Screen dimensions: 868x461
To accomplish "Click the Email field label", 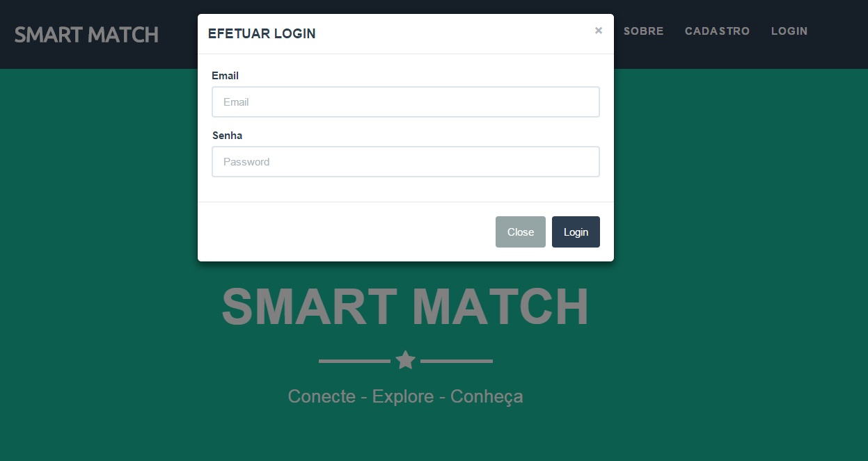I will tap(225, 76).
